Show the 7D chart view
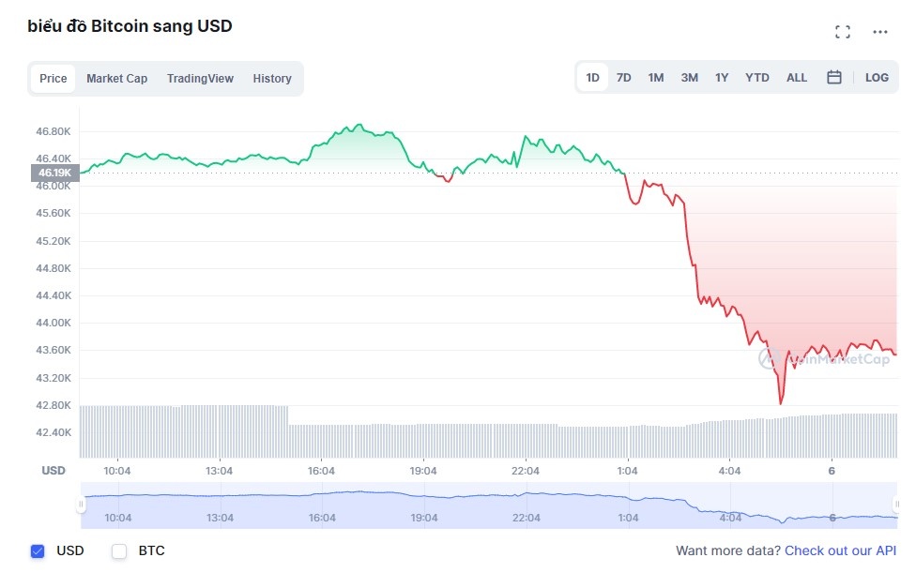916x588 pixels. (624, 78)
